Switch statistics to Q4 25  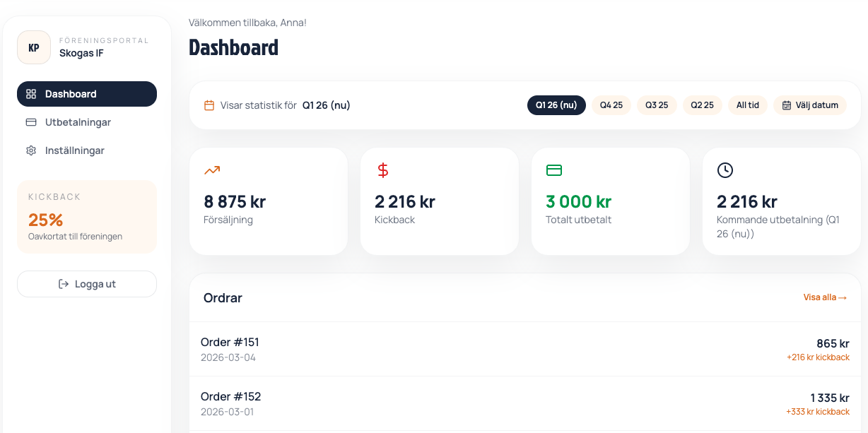[x=611, y=105]
